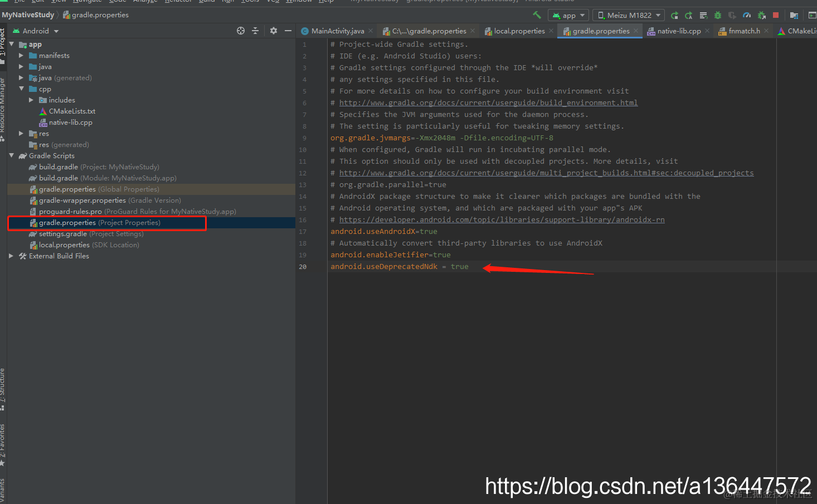Open the Profile app gauge icon
Viewport: 817px width, 504px height.
[x=747, y=15]
